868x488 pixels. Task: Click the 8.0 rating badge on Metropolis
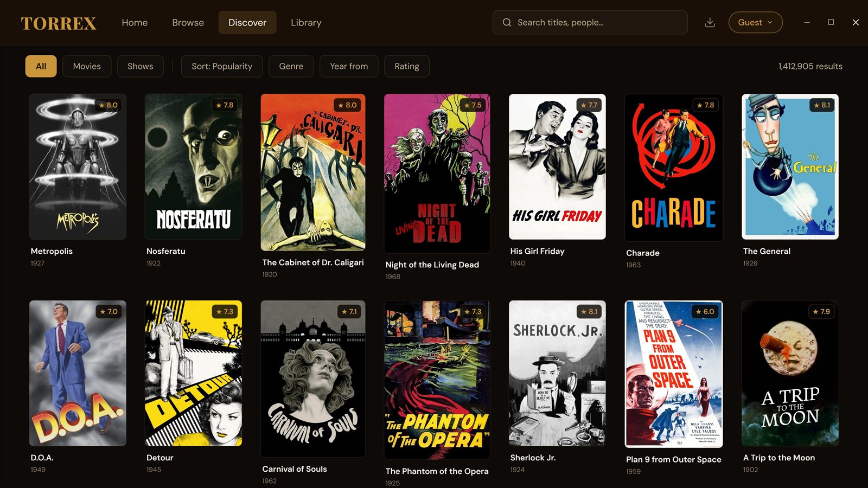click(x=108, y=105)
